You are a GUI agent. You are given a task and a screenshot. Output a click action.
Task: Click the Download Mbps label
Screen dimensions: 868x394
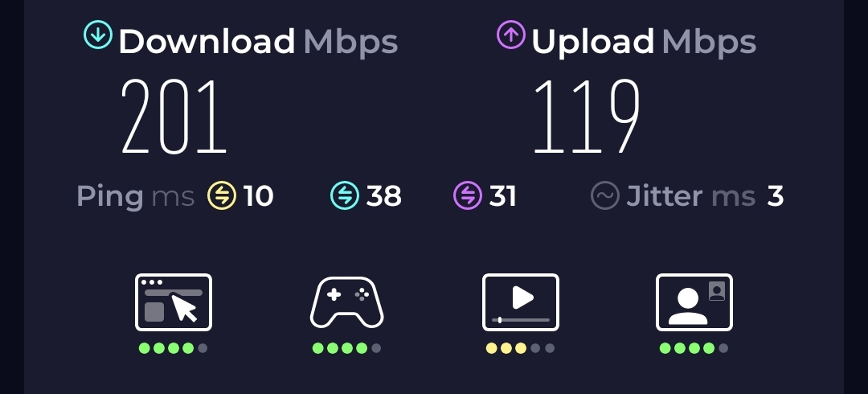click(x=258, y=42)
